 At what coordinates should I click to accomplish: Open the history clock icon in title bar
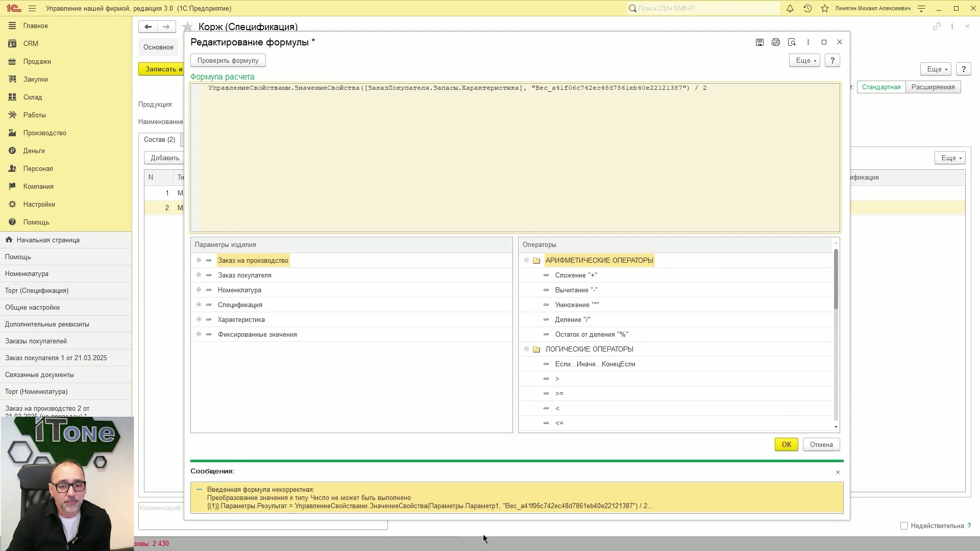807,9
